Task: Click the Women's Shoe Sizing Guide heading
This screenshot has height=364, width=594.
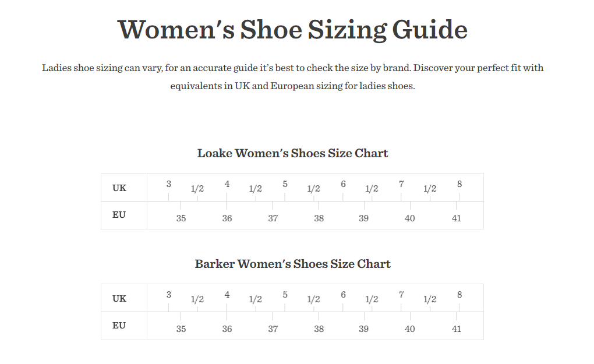Action: click(x=292, y=30)
